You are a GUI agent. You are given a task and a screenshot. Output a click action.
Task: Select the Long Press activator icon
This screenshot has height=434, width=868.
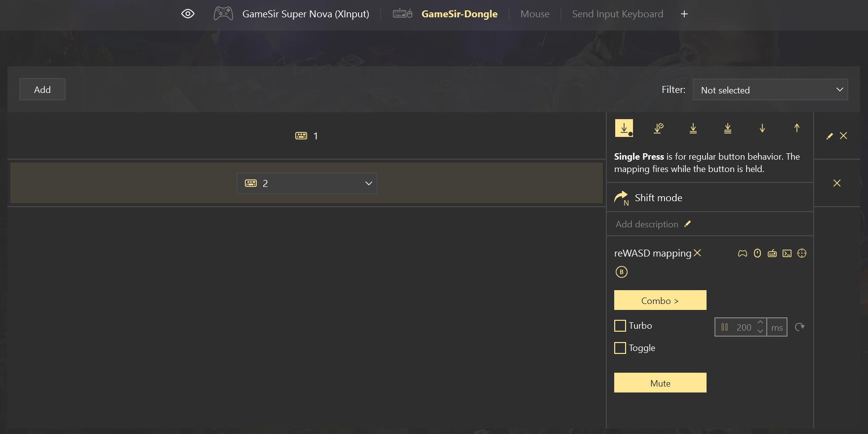[x=658, y=129]
